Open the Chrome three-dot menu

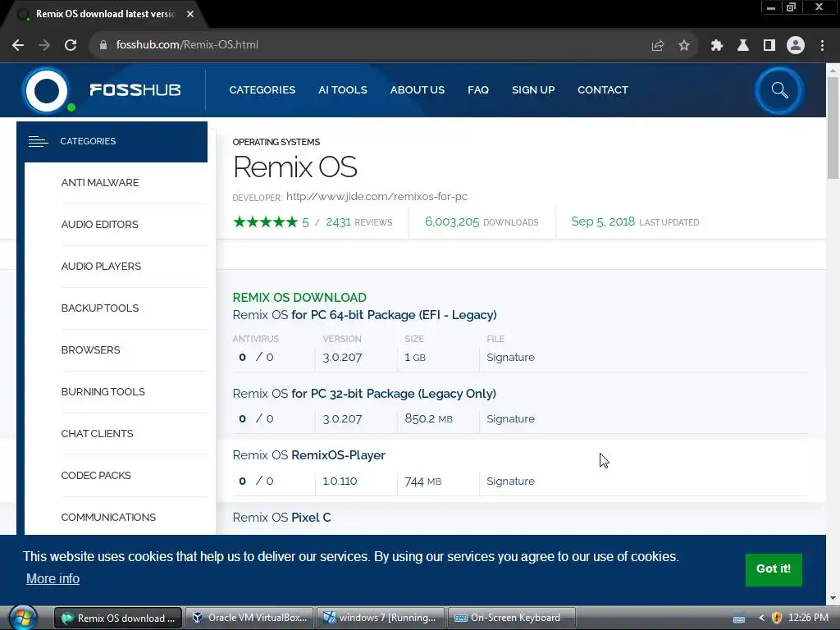822,46
